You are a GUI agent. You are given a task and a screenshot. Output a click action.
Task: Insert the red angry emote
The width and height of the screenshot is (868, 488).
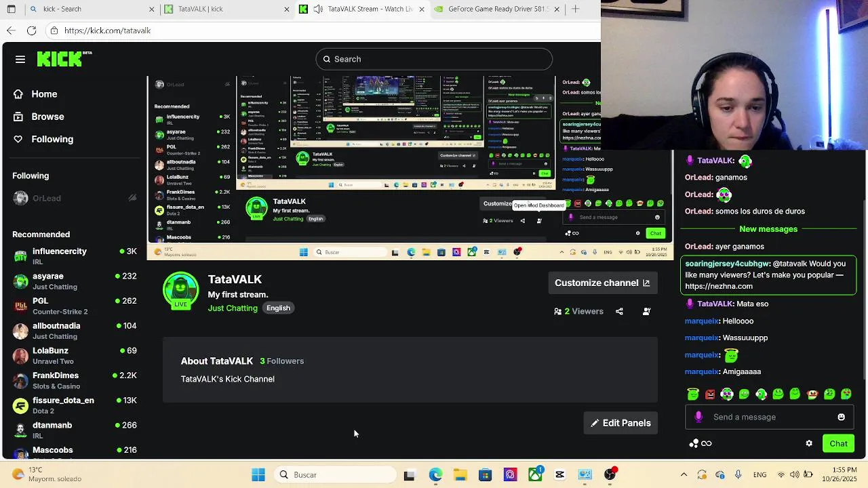(710, 394)
